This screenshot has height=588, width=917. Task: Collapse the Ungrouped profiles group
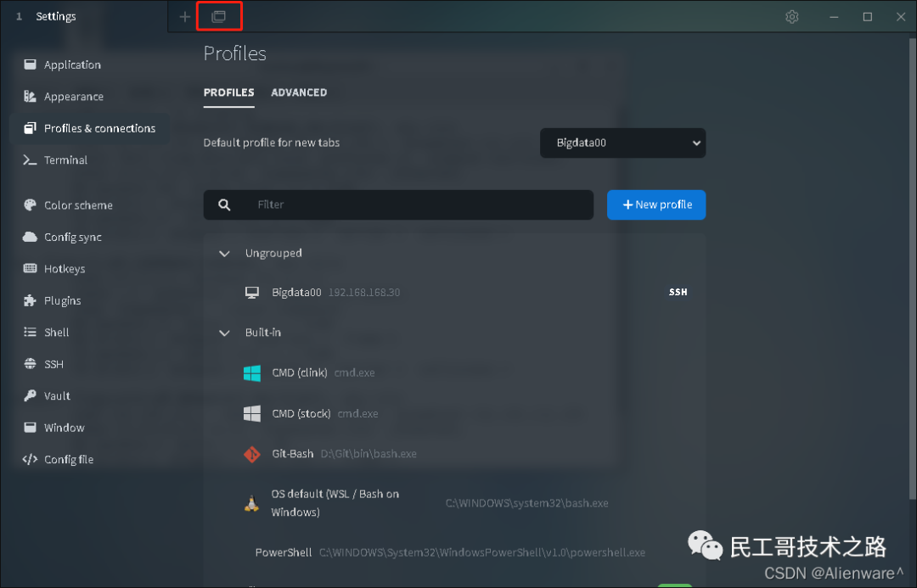pos(223,253)
